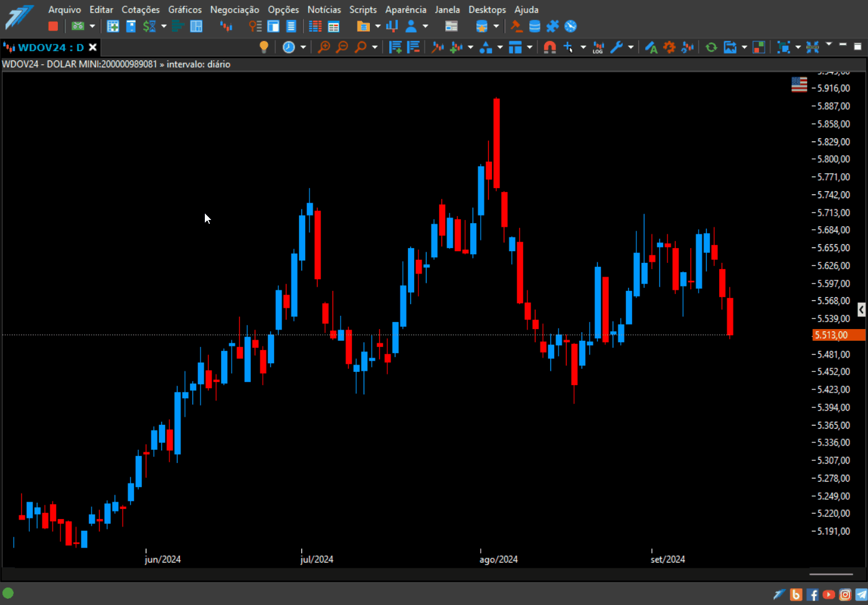Click the blue compass clock icon
The image size is (868, 605).
(570, 26)
